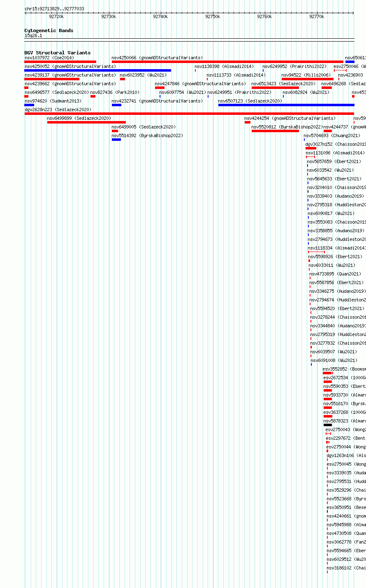Open variant nsv6513423 (Sedlazeck2020)
The width and height of the screenshot is (366, 588).
(x=284, y=84)
